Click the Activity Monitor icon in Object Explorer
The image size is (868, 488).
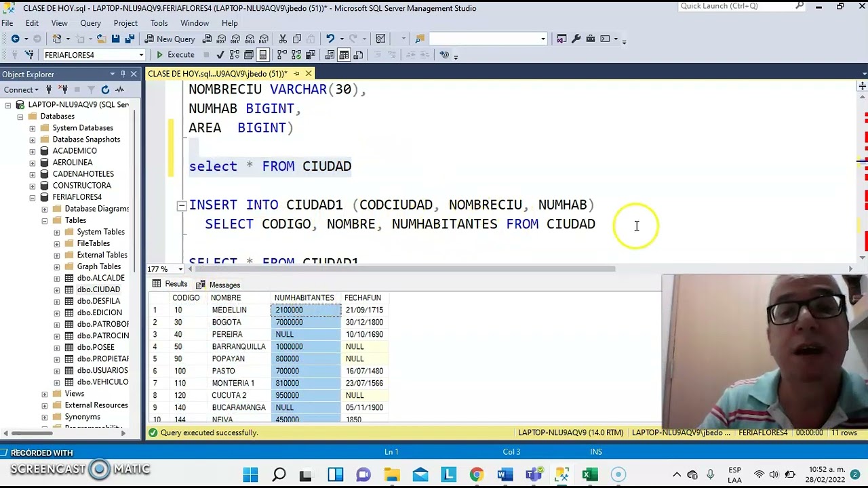point(119,89)
